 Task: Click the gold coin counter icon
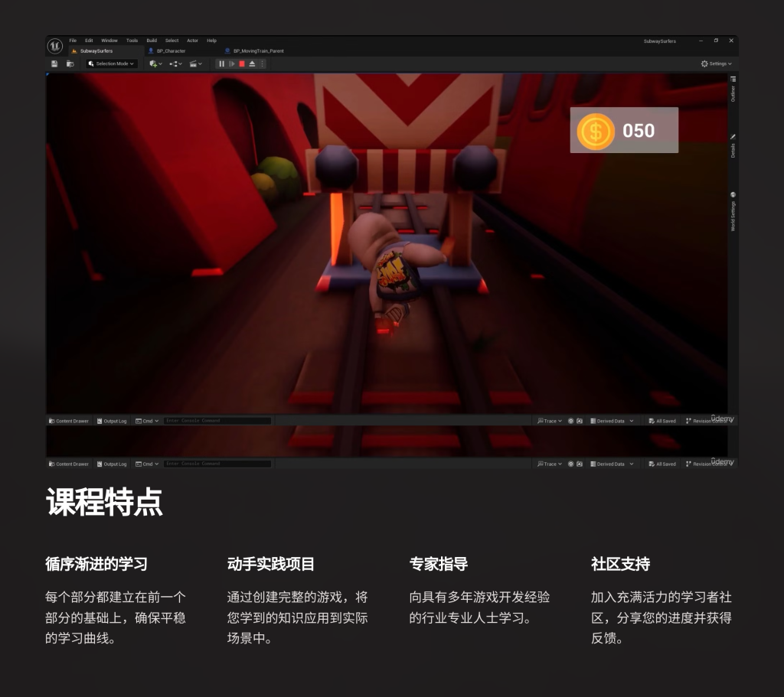596,131
